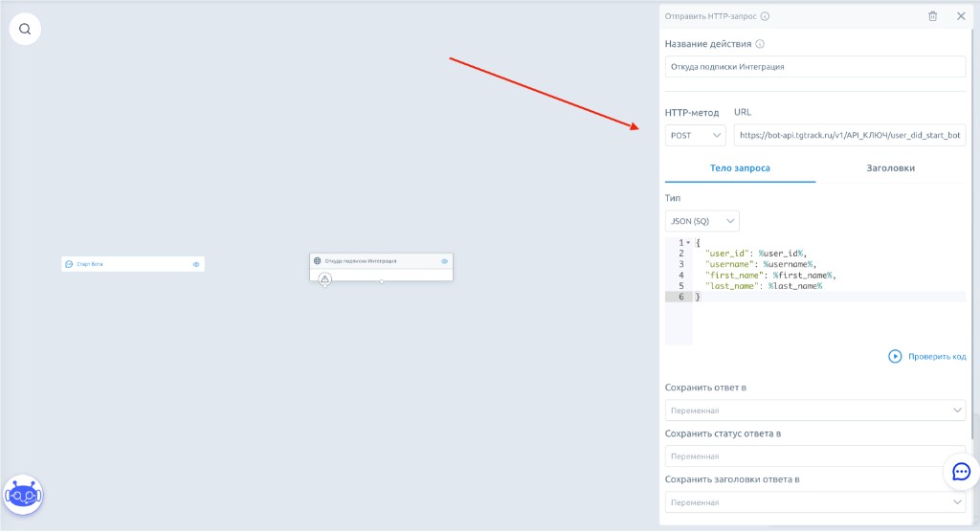980x532 pixels.
Task: Click line number 6 in code gutter
Action: [x=681, y=297]
